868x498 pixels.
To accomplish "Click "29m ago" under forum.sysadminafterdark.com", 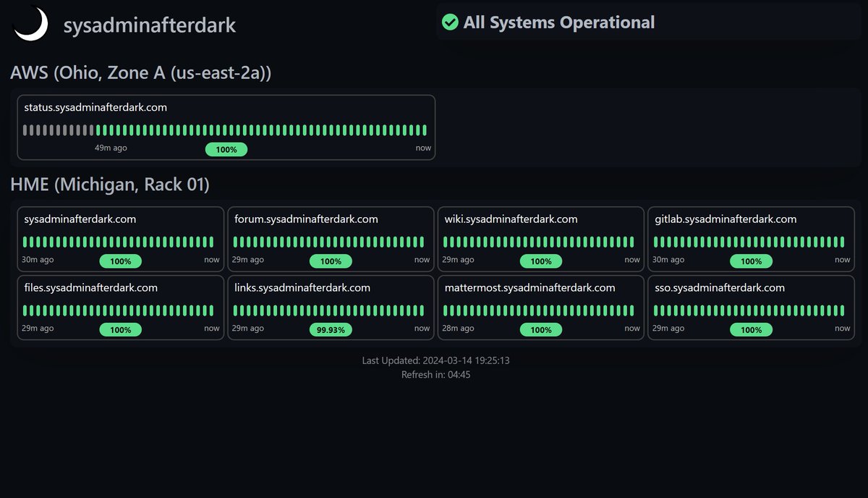I will point(248,259).
